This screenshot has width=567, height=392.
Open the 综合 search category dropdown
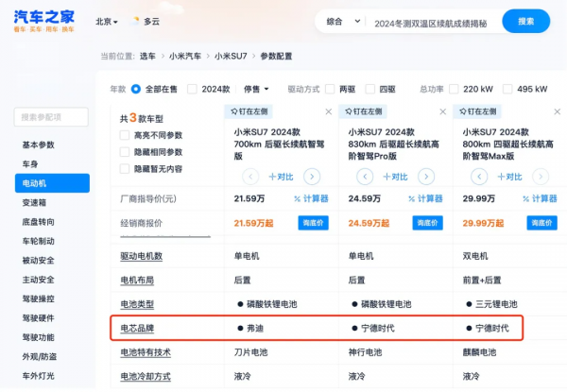pyautogui.click(x=343, y=22)
